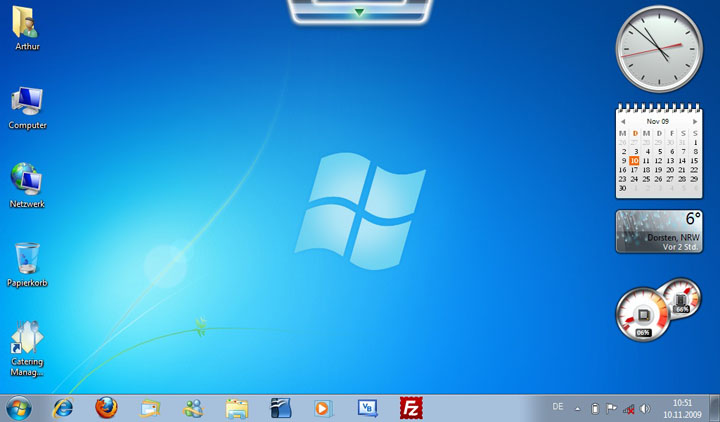Launch Visual Basic from the taskbar

367,408
